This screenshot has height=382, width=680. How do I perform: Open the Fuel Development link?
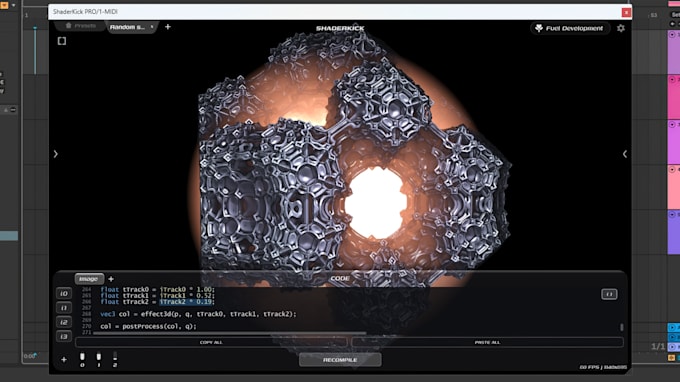point(570,28)
